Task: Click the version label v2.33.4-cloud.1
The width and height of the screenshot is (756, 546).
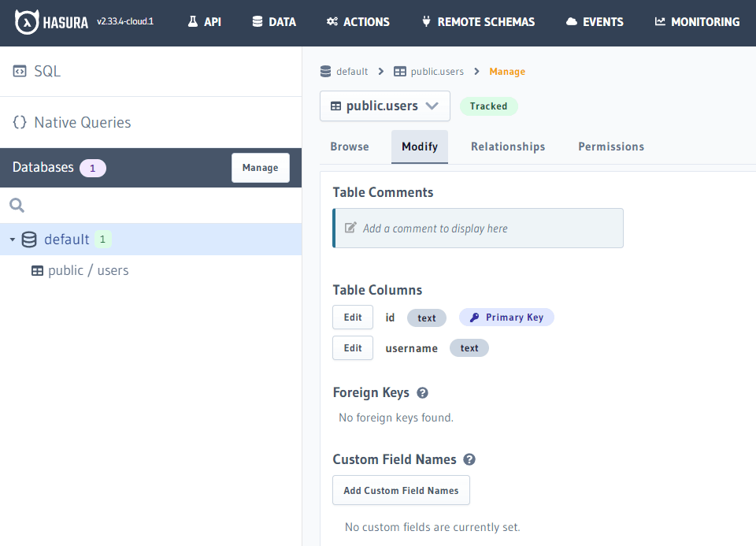Action: click(x=125, y=21)
